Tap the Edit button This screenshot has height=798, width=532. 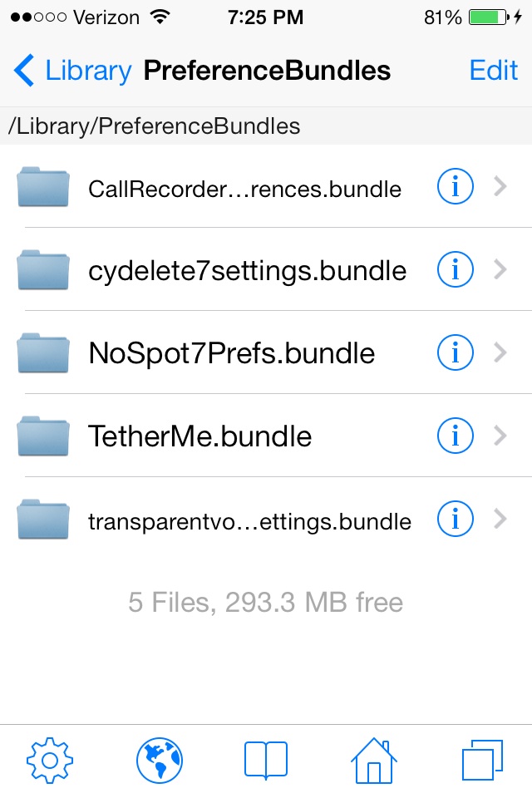point(493,70)
